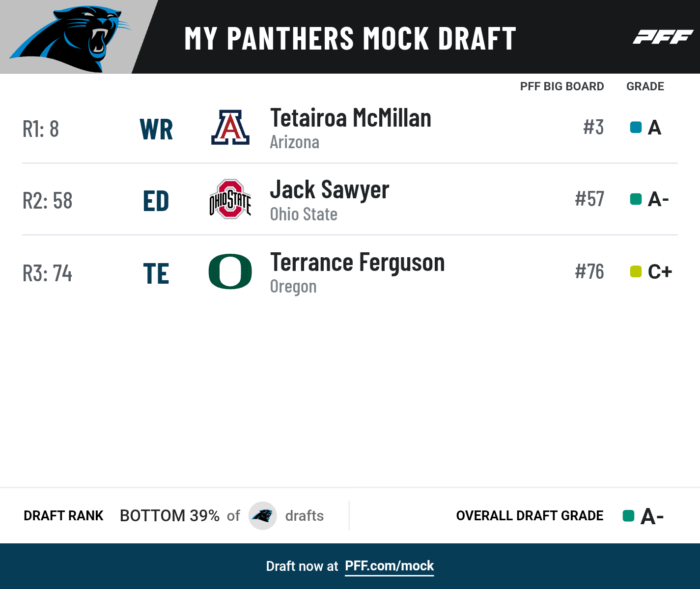
Task: Click the PFF BIG BOARD column header
Action: (562, 86)
